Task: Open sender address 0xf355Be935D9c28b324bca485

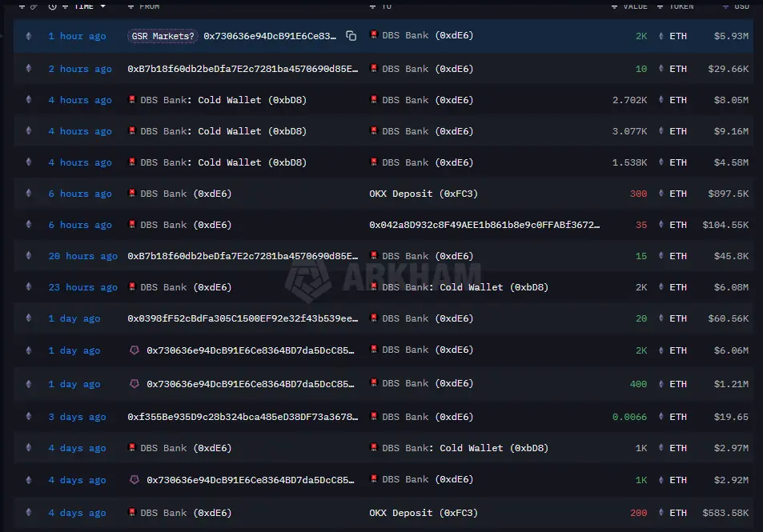Action: [243, 417]
